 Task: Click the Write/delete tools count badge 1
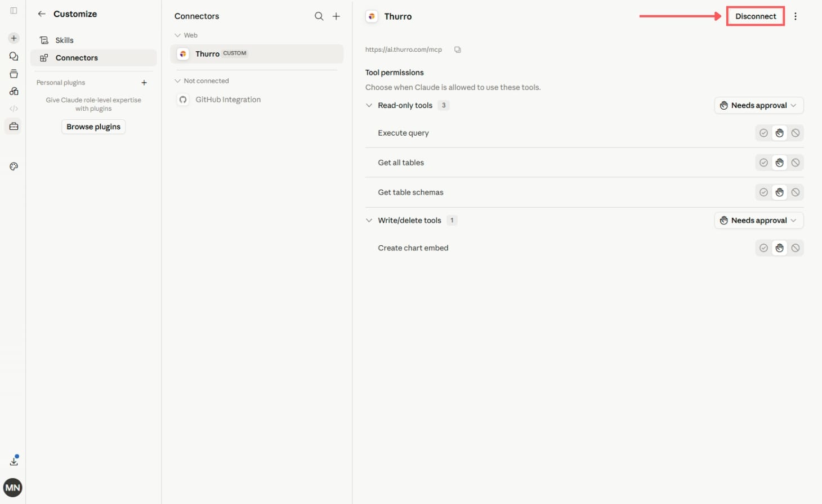[x=452, y=220]
